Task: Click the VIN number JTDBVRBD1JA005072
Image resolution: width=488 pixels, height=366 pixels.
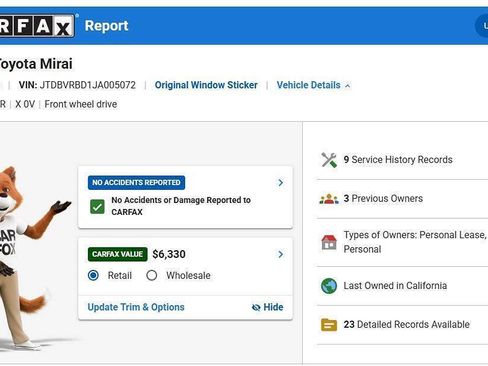Action: tap(88, 85)
